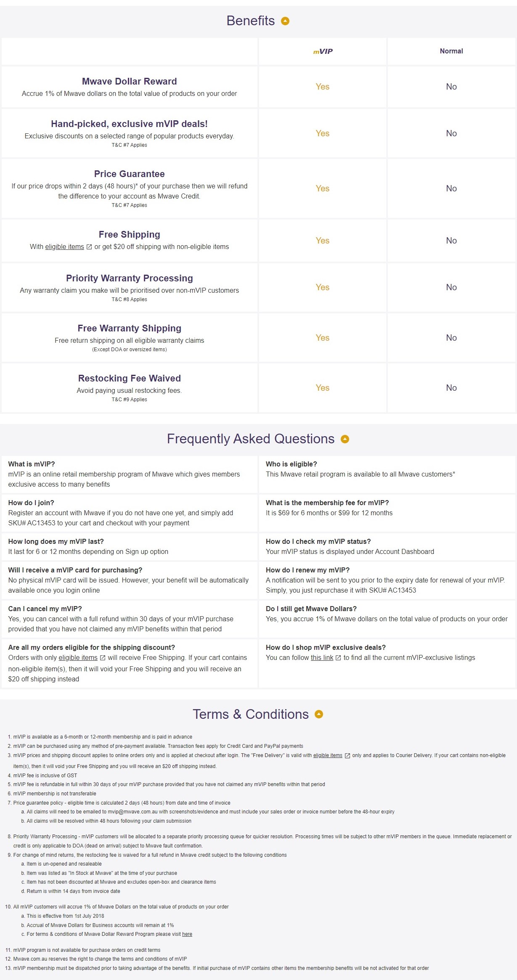Click the mVIP logo column header

pos(323,51)
